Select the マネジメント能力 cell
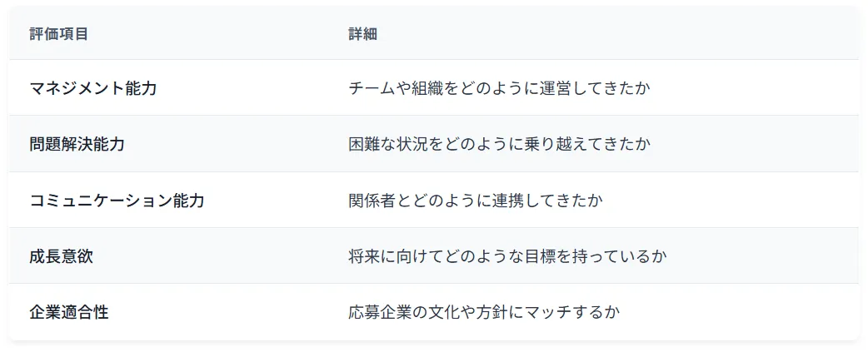This screenshot has width=868, height=352. click(x=93, y=88)
